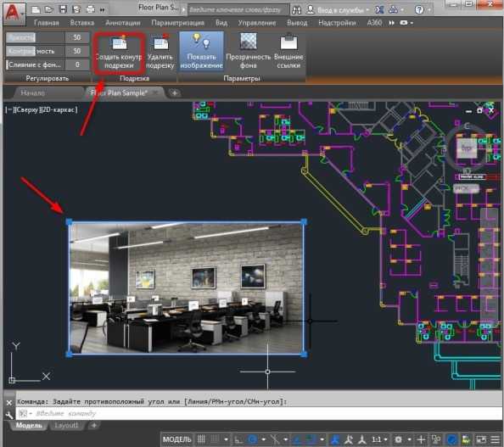This screenshot has width=504, height=447.
Task: Open the Help dropdown arrow
Action: pyautogui.click(x=429, y=10)
